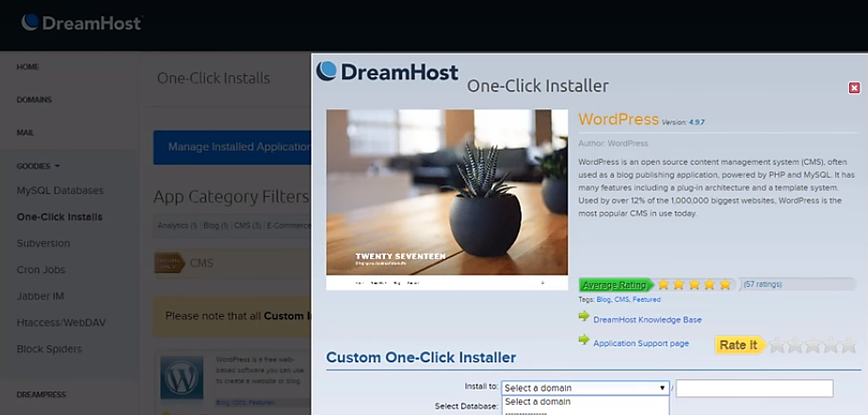Open Home in the left sidebar
Screen dimensions: 868x415
(27, 67)
